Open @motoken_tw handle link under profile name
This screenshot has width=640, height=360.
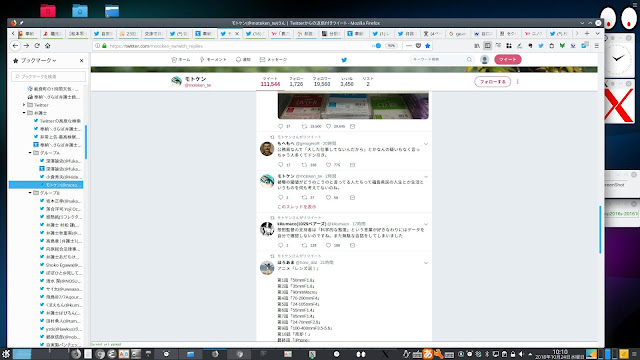click(x=198, y=85)
